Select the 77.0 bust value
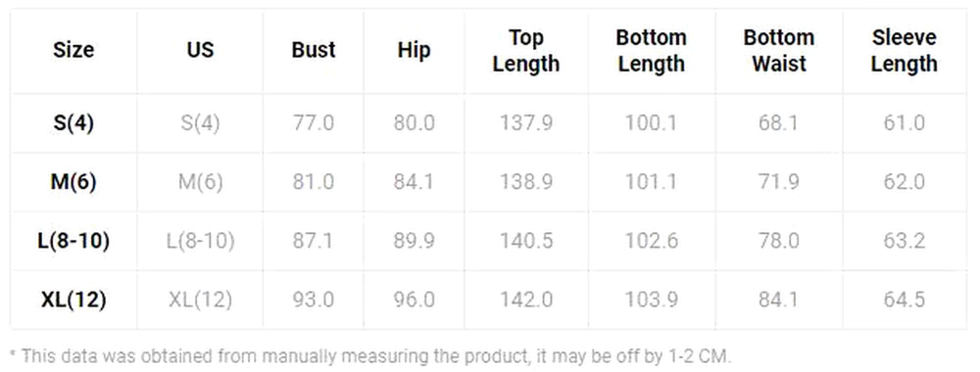 click(x=314, y=123)
